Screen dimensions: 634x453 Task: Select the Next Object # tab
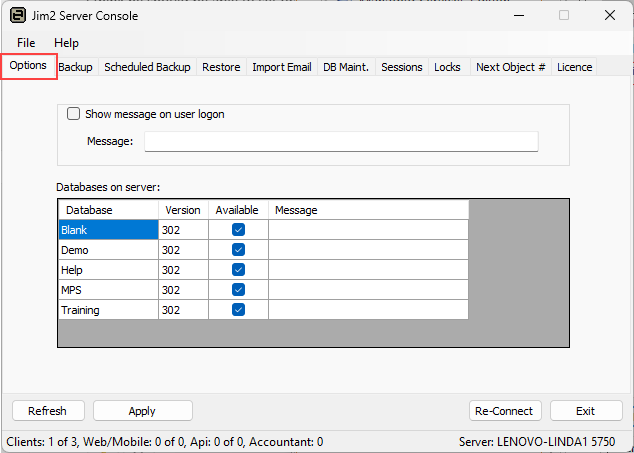511,67
